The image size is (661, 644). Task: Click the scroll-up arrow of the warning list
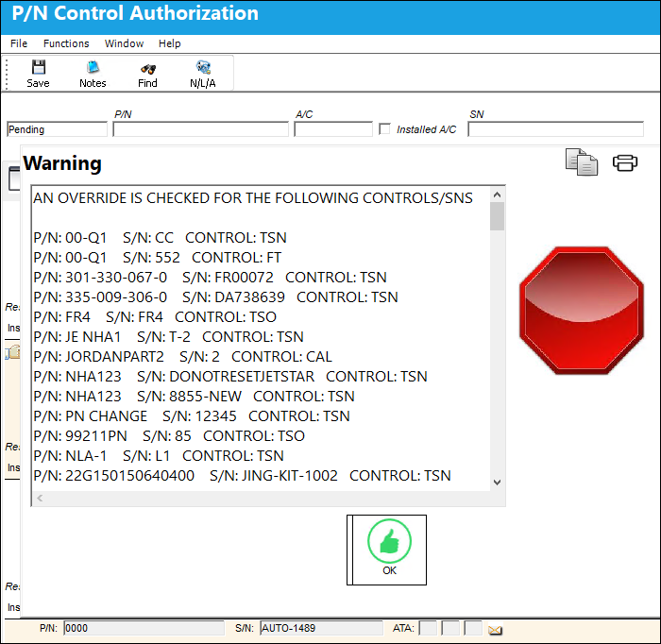(x=497, y=195)
